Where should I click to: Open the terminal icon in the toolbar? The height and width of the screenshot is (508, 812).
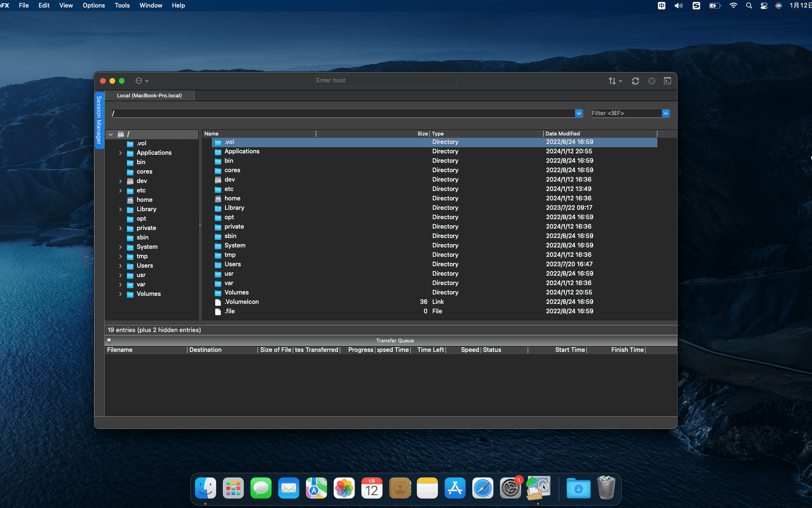pos(667,80)
